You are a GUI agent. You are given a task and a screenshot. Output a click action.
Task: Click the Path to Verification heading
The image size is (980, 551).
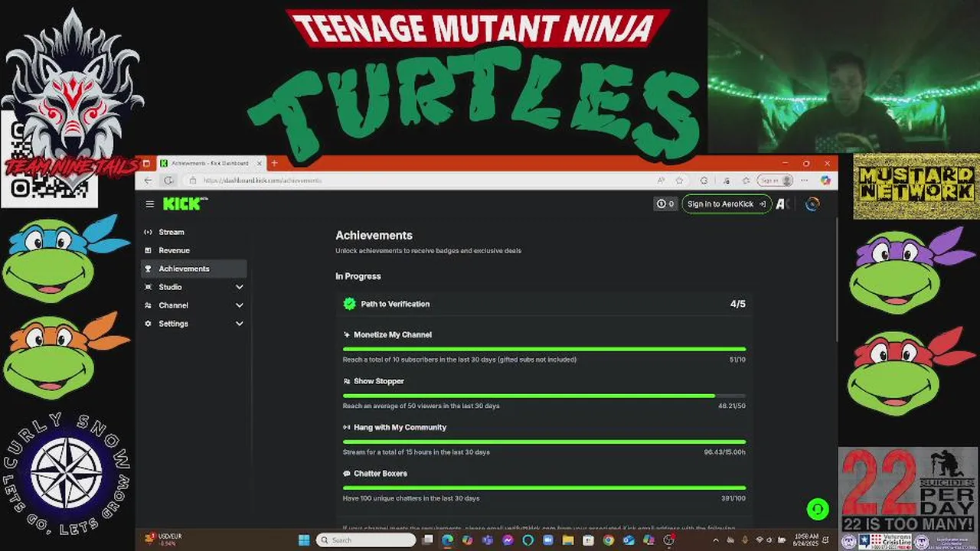click(x=395, y=304)
